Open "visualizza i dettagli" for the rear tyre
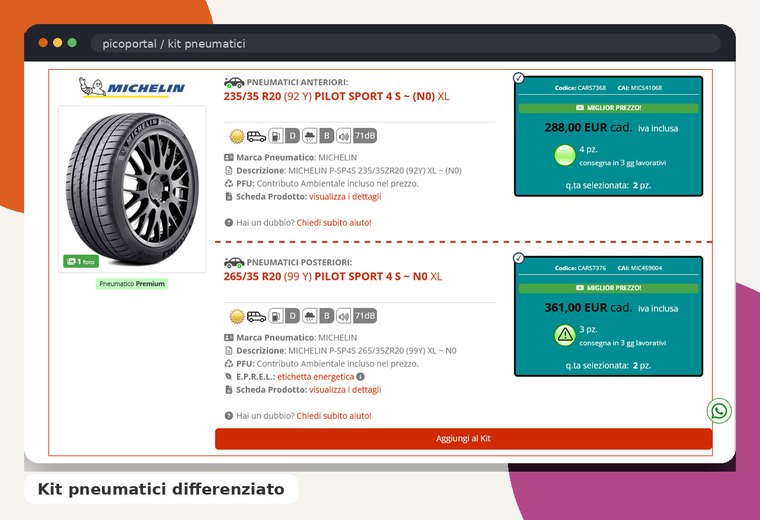 click(345, 390)
